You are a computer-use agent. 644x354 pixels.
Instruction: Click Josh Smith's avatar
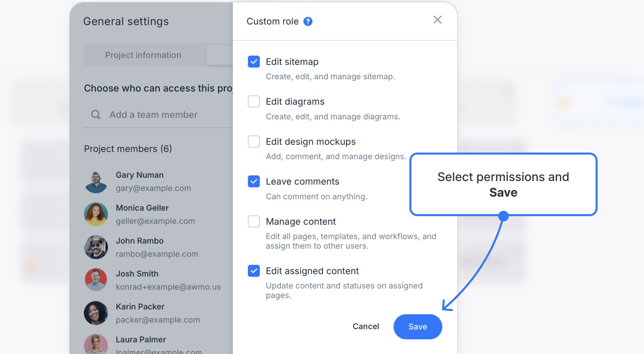(95, 280)
